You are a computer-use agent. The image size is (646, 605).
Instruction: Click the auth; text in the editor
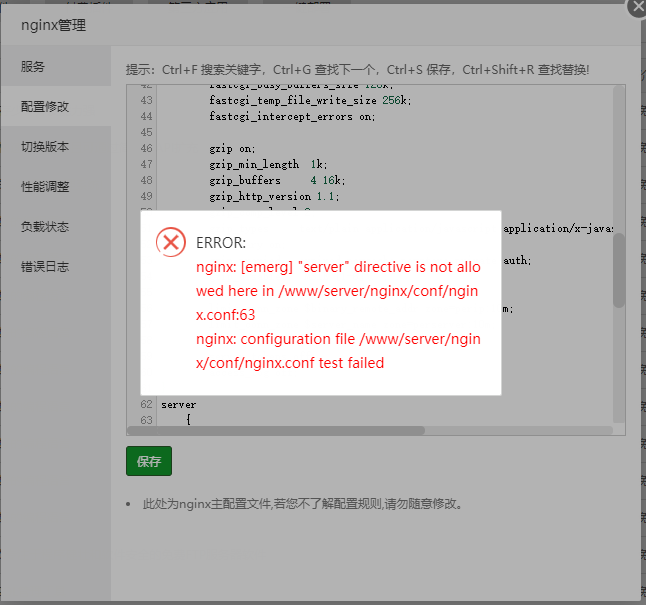(517, 260)
